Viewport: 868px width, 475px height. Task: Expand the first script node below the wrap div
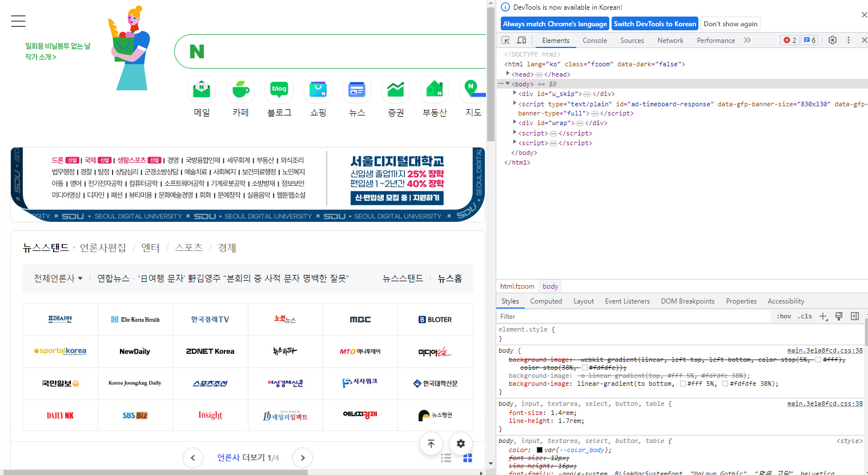515,133
